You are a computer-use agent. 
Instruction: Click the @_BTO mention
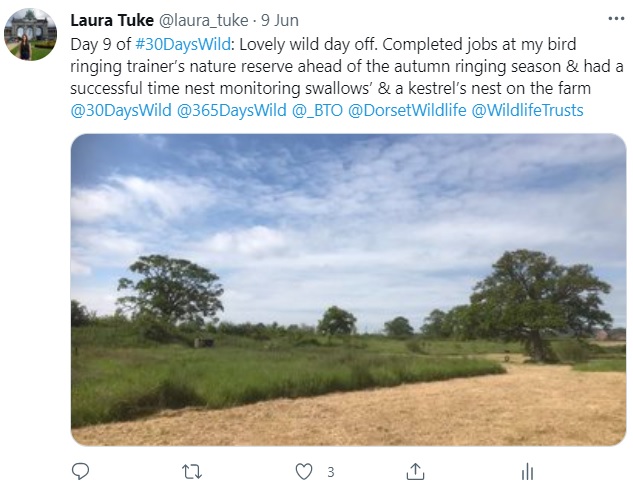tap(316, 110)
